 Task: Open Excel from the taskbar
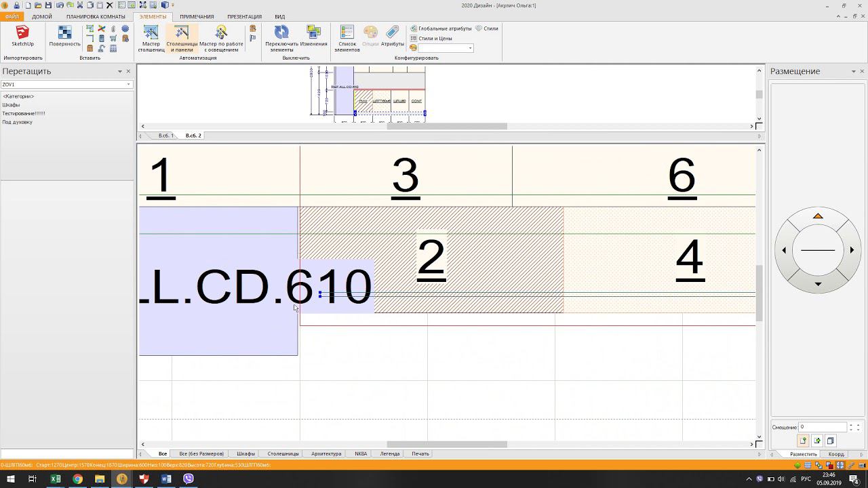[x=56, y=479]
